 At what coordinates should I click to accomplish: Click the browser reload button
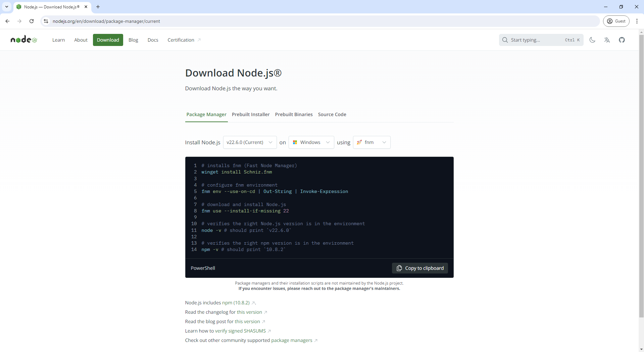coord(32,21)
